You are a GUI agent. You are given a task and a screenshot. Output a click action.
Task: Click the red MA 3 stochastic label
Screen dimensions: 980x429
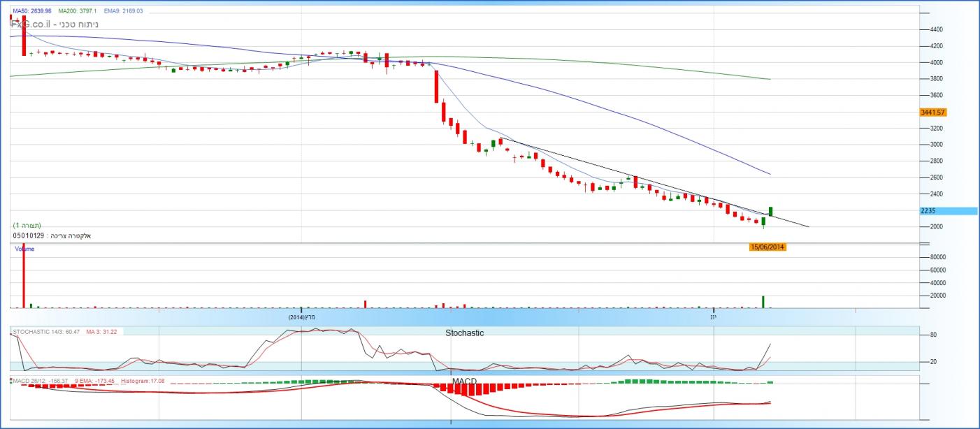click(101, 331)
